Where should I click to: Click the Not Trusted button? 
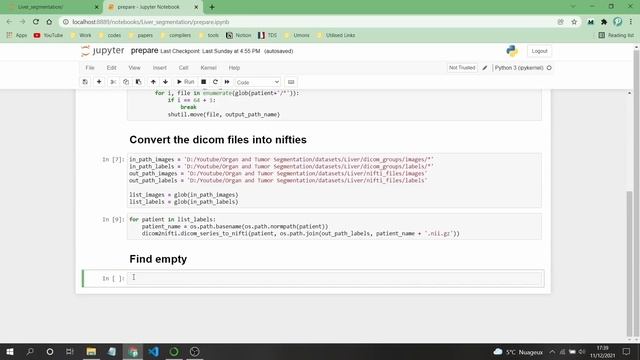click(462, 68)
